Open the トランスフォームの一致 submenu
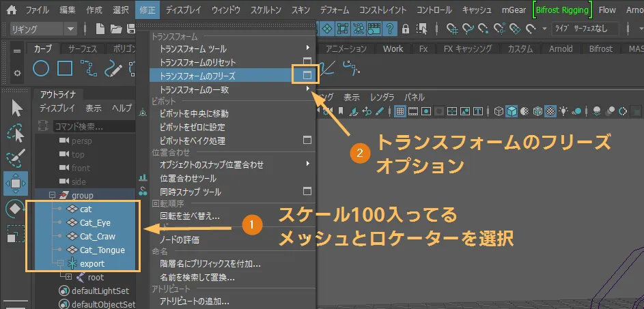 [x=232, y=89]
